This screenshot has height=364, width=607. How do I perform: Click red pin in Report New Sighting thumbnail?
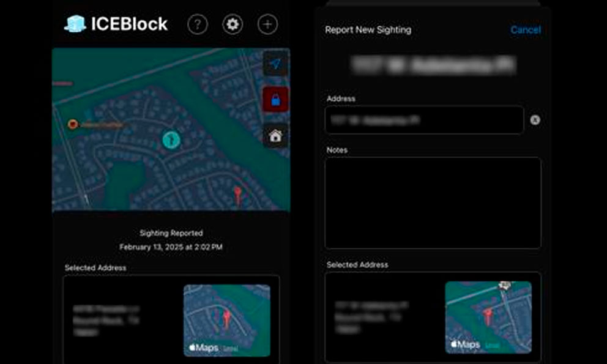[x=488, y=315]
